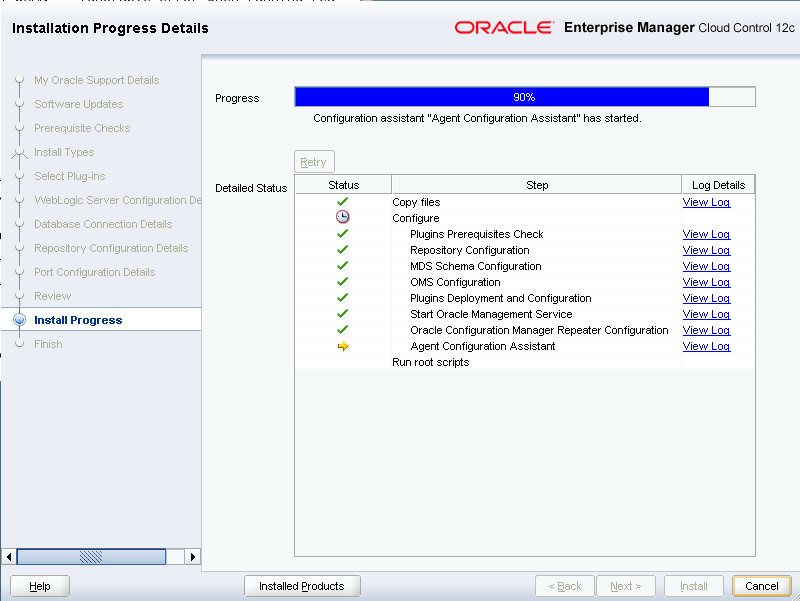Open View Log for Plugins Deployment and Configuration
The width and height of the screenshot is (800, 601).
click(x=706, y=298)
